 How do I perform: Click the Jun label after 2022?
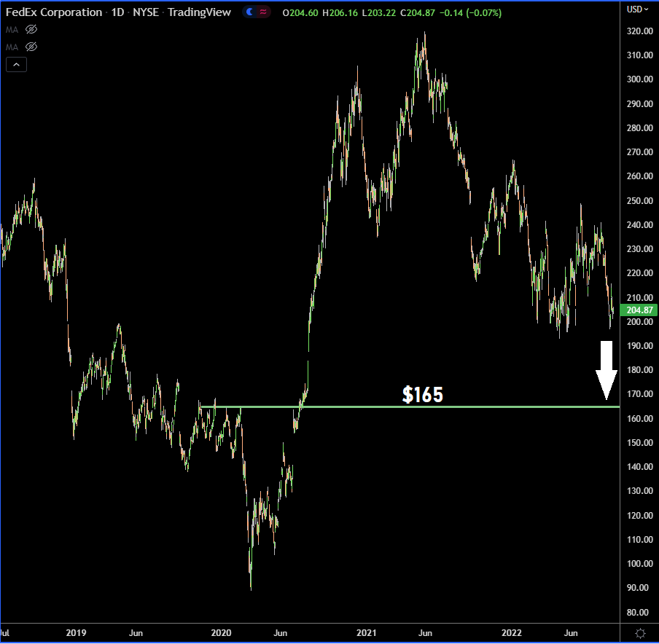click(571, 633)
